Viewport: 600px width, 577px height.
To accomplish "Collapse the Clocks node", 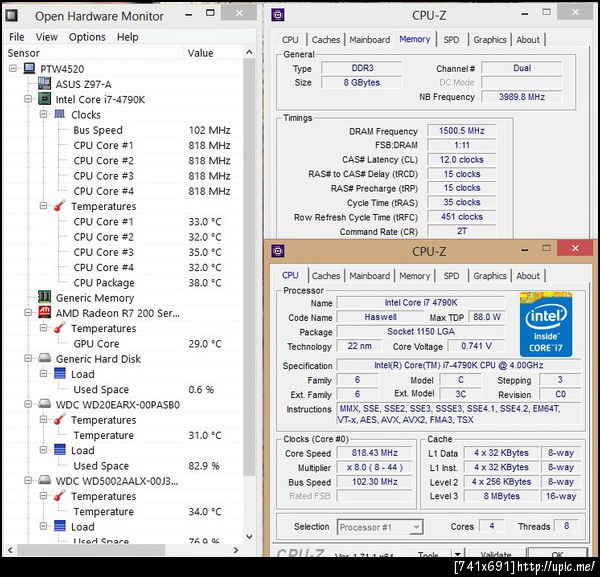I will point(43,114).
